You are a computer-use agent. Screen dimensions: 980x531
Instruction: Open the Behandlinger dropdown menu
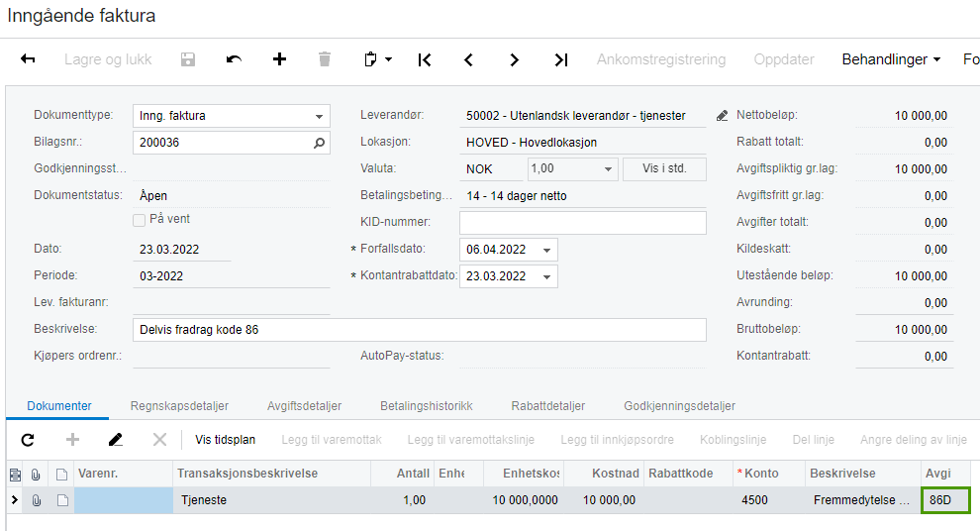pyautogui.click(x=891, y=59)
